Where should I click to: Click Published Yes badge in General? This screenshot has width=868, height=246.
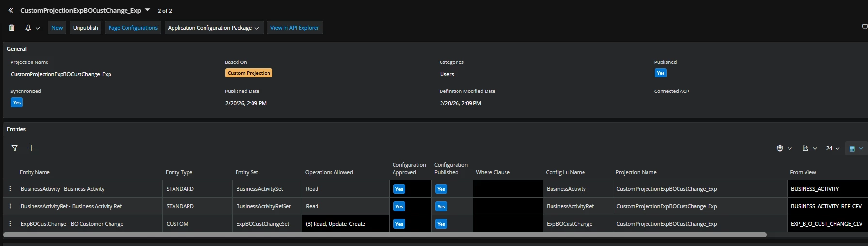(660, 73)
